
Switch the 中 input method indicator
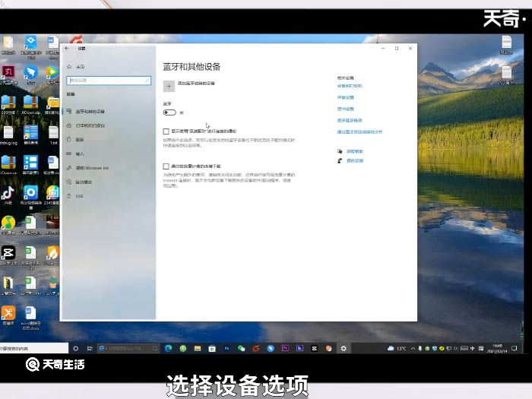point(472,348)
